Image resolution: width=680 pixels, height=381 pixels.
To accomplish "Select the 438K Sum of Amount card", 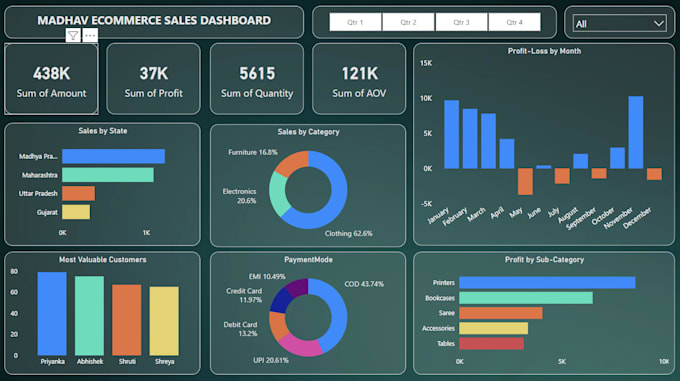I will (x=51, y=79).
